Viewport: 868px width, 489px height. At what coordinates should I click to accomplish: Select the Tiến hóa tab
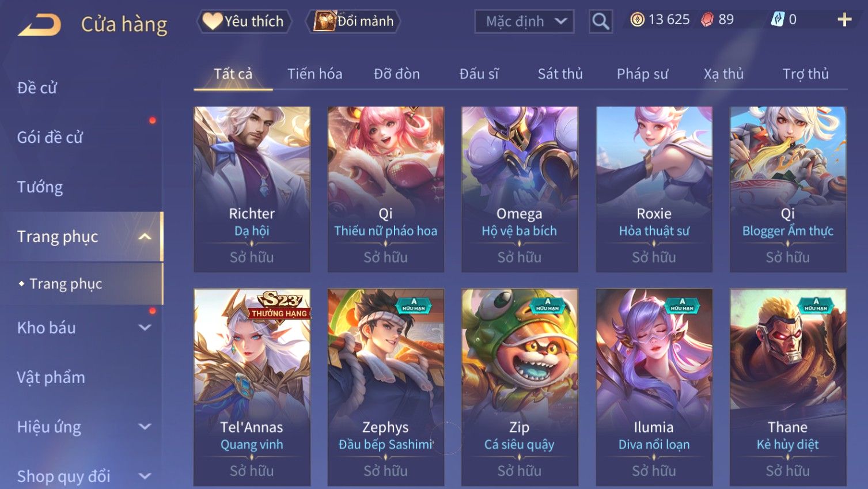coord(314,74)
